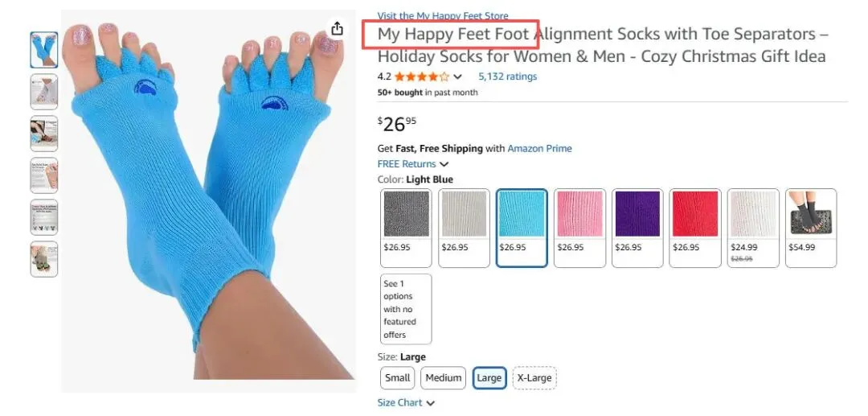This screenshot has width=868, height=416.
Task: Select the Large size button
Action: tap(489, 377)
